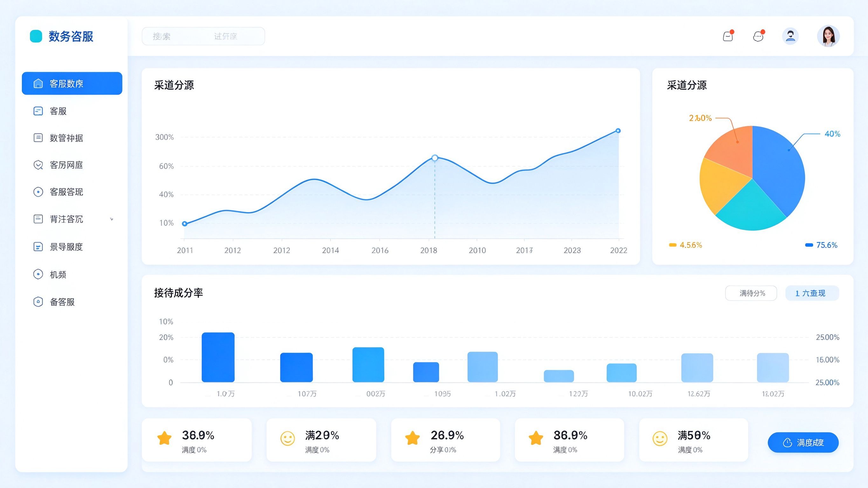Image resolution: width=868 pixels, height=488 pixels.
Task: Open the 机频 sidebar item
Action: pos(72,274)
